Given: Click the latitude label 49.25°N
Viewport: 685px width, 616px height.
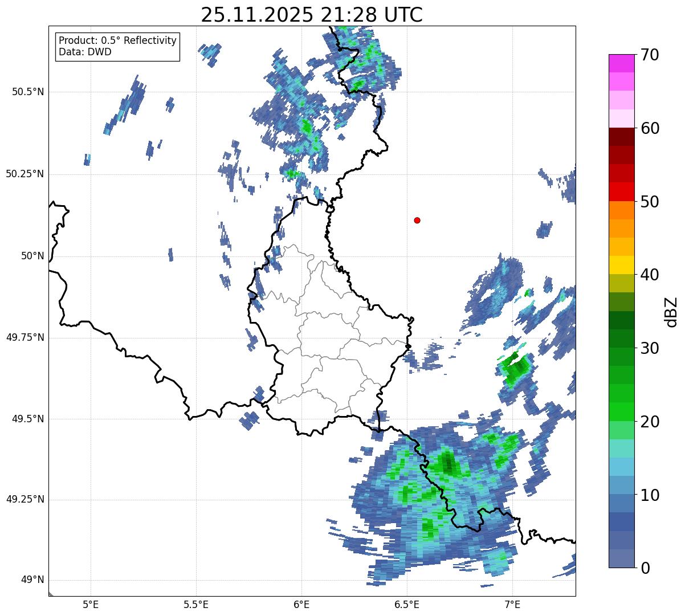Looking at the screenshot, I should pos(25,500).
